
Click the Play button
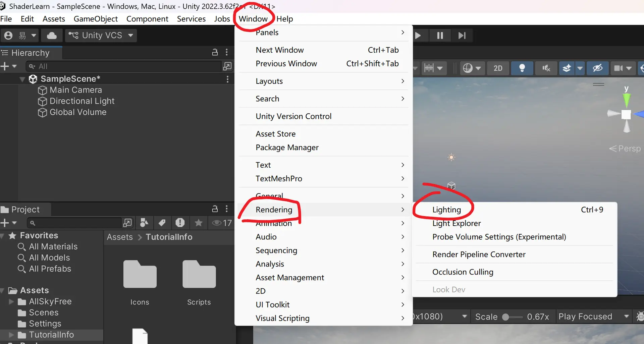click(418, 35)
